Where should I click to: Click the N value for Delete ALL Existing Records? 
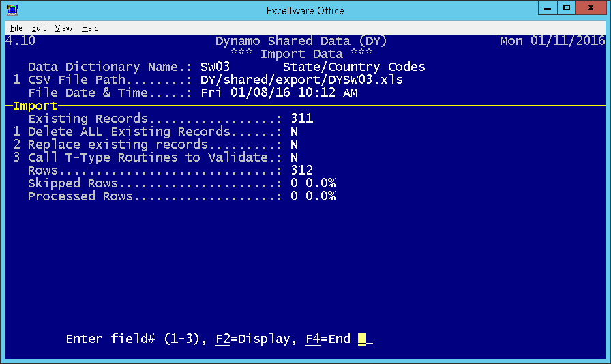point(294,132)
